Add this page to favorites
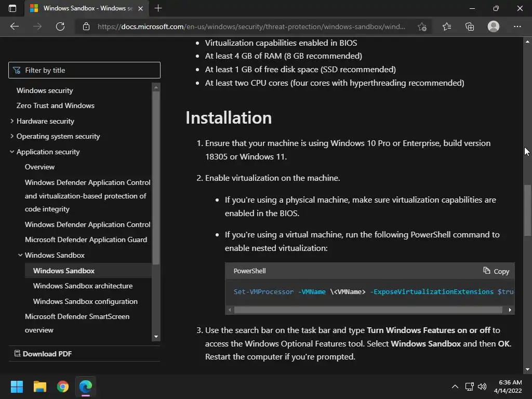 point(422,26)
